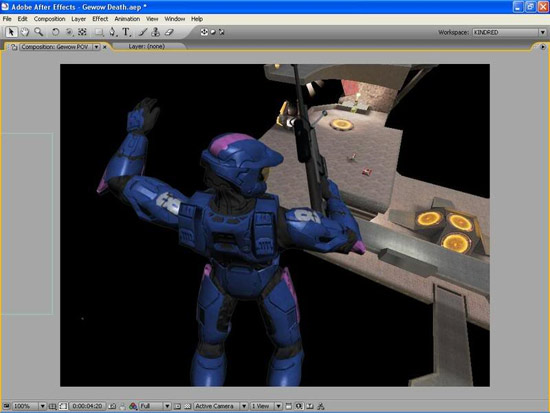Select the Orbit Camera tool
Image resolution: width=550 pixels, height=413 pixels.
coord(69,32)
